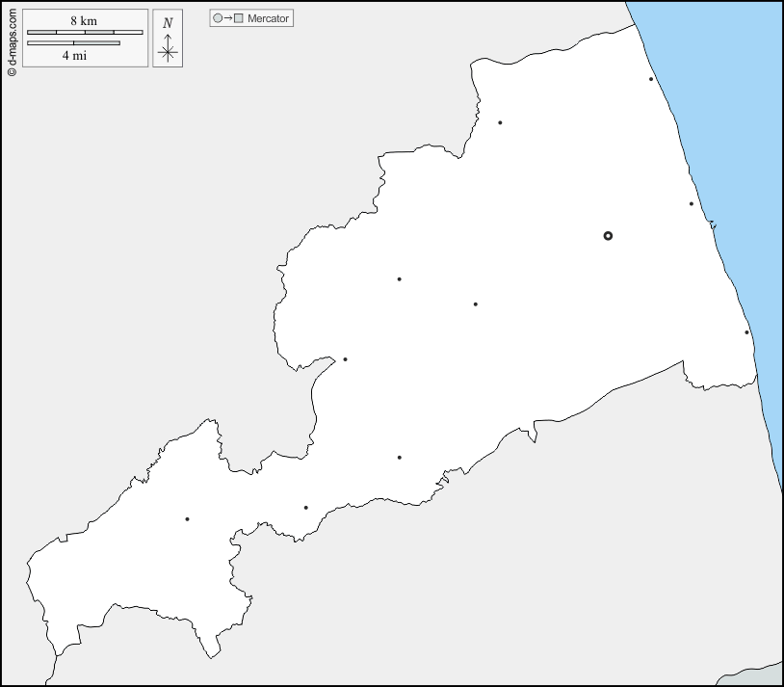Click the town dot directly southwest of ringed marker

(476, 304)
